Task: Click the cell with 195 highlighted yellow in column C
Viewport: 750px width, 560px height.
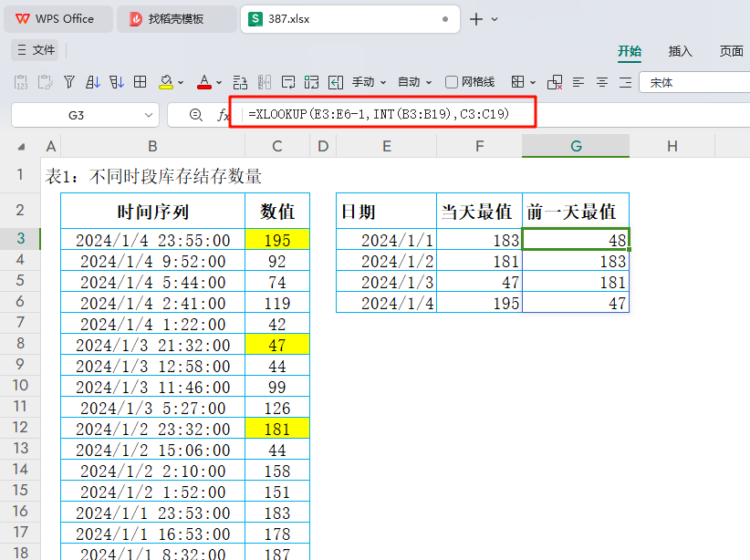Action: tap(277, 239)
